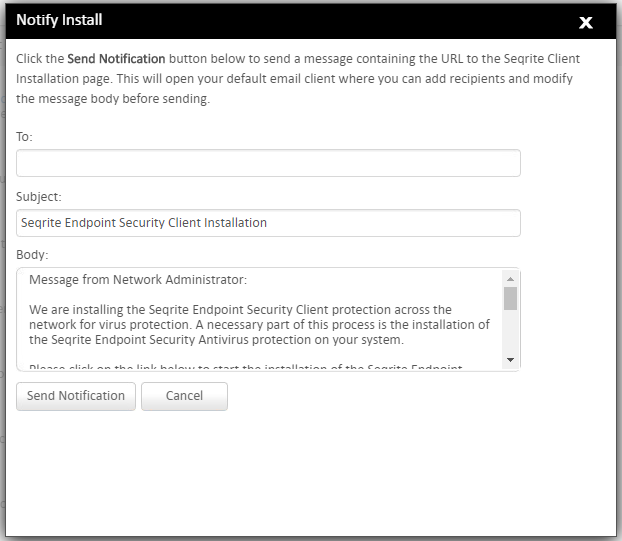
Task: Click the bold 'Send Notification' instruction text
Action: point(116,59)
